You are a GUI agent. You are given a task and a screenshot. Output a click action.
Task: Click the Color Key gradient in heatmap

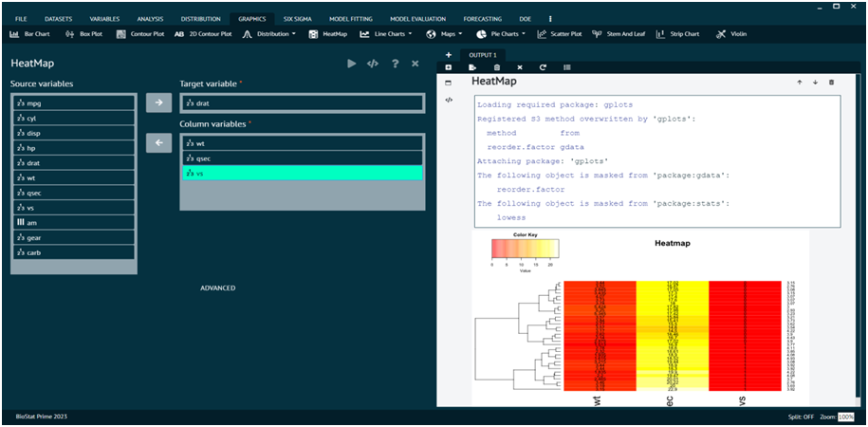pyautogui.click(x=525, y=249)
